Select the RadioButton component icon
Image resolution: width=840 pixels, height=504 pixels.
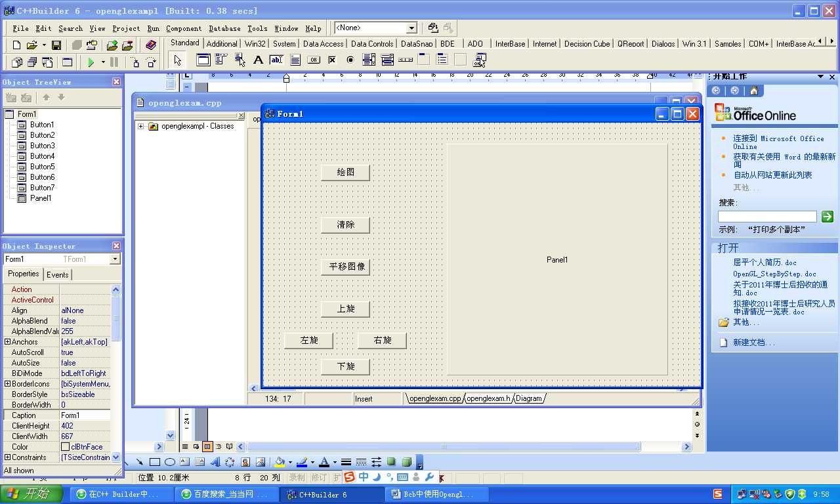[350, 60]
